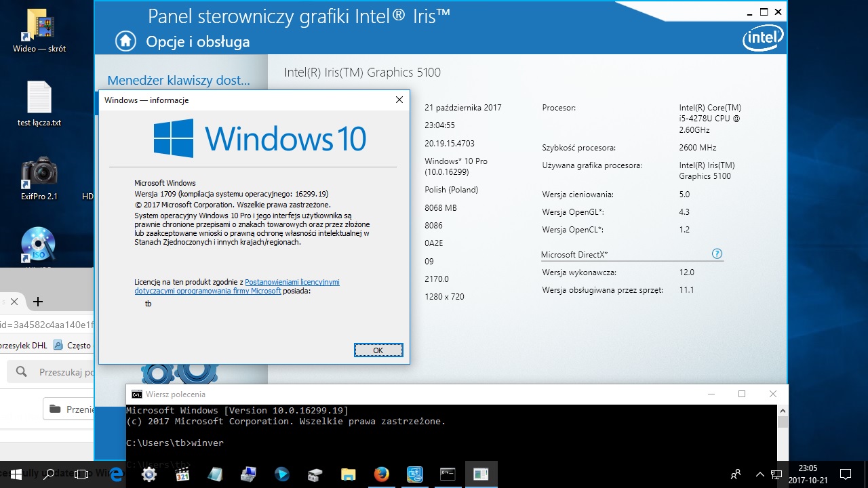Click the Intel logo in the panel

763,38
